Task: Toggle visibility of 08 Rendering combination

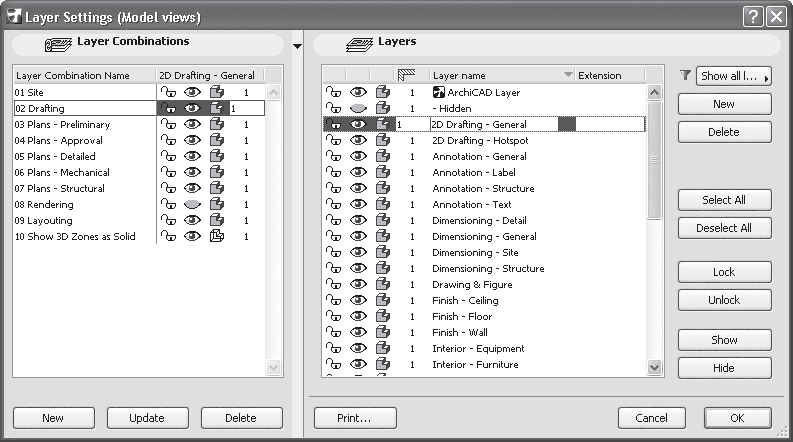Action: coord(193,204)
